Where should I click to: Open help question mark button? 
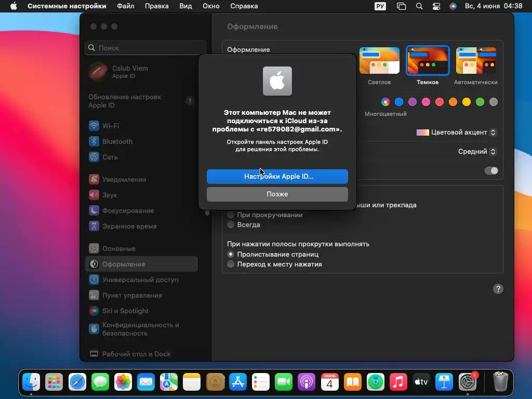tap(498, 289)
